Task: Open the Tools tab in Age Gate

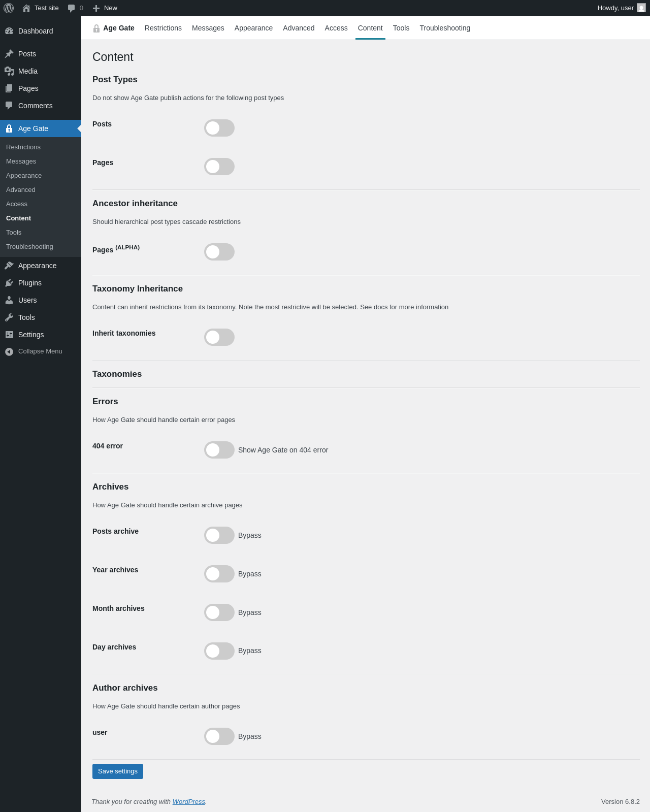Action: [x=401, y=28]
